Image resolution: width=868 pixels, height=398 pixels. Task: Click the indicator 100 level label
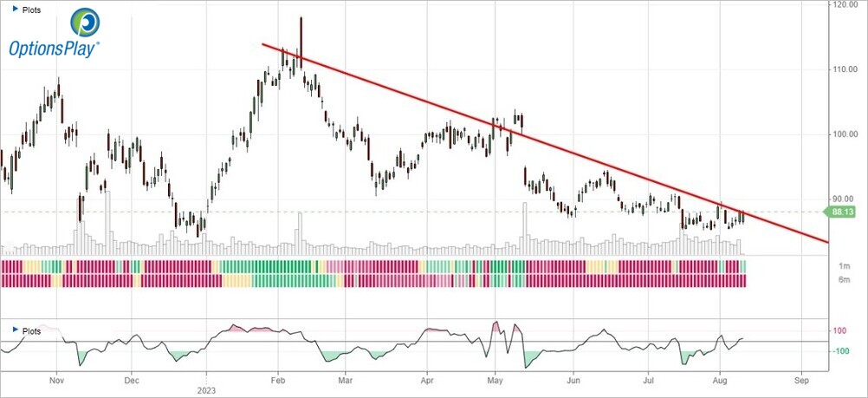coord(840,331)
